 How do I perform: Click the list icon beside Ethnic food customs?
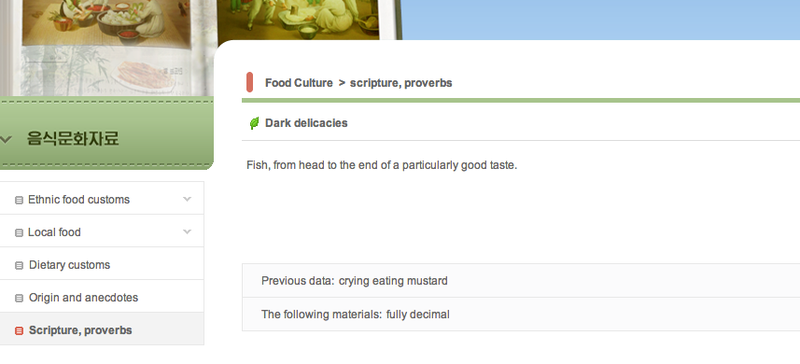point(19,200)
